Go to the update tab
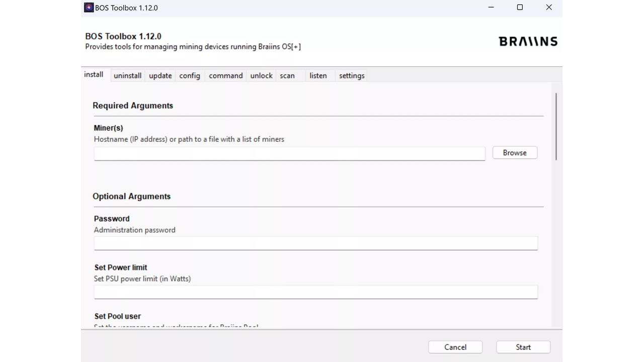 (160, 76)
